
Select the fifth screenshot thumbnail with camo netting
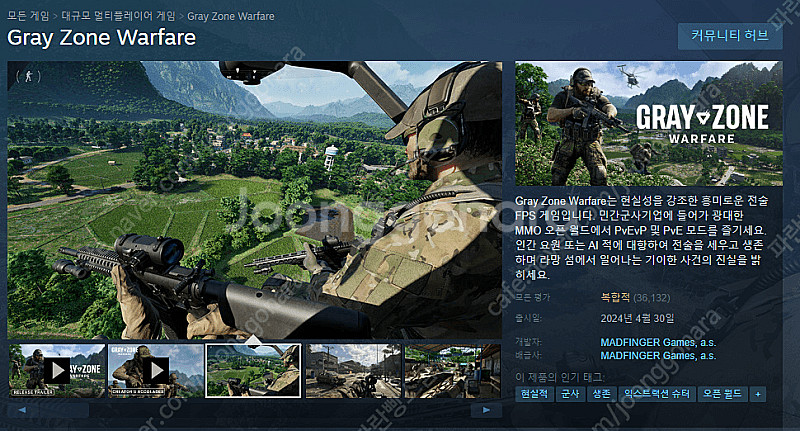tap(453, 371)
